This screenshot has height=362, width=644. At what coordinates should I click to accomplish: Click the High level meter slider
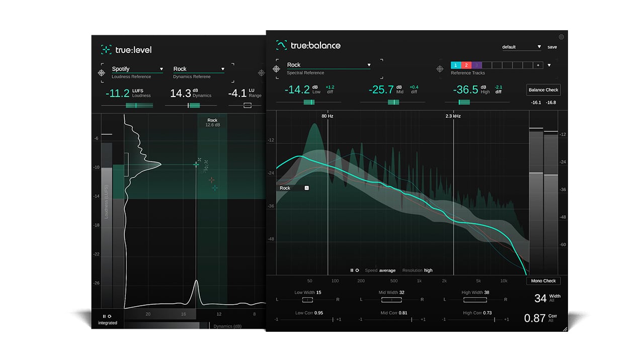tap(477, 102)
